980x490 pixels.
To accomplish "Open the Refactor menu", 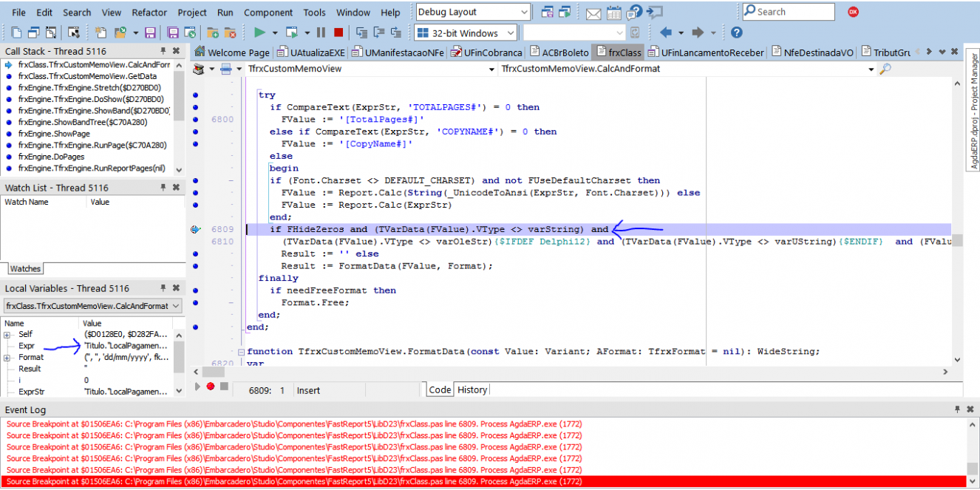I will 149,13.
